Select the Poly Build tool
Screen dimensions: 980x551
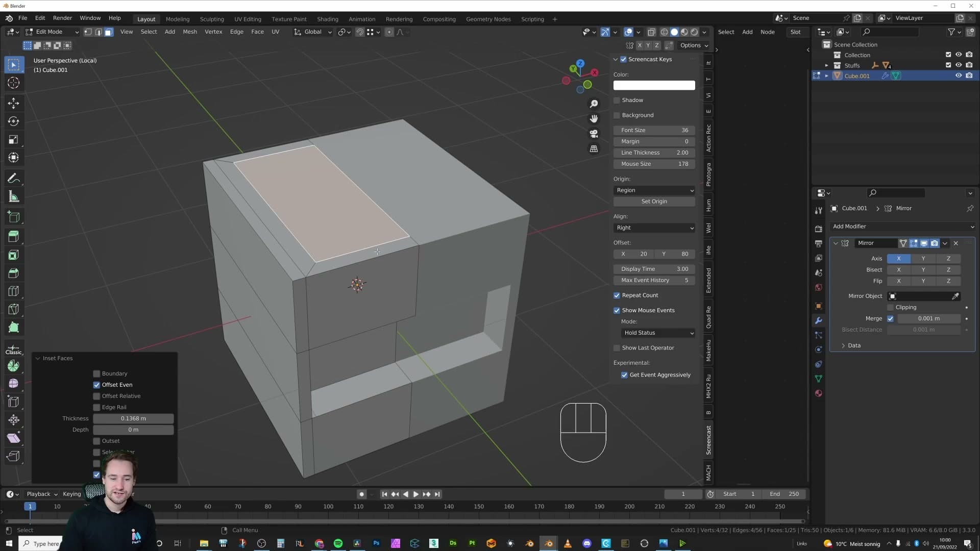point(14,328)
